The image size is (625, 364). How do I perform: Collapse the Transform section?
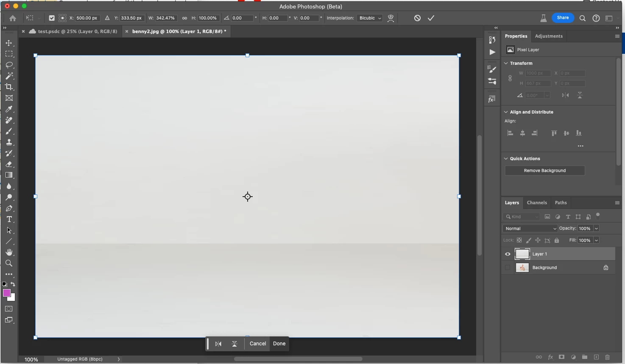coord(506,63)
